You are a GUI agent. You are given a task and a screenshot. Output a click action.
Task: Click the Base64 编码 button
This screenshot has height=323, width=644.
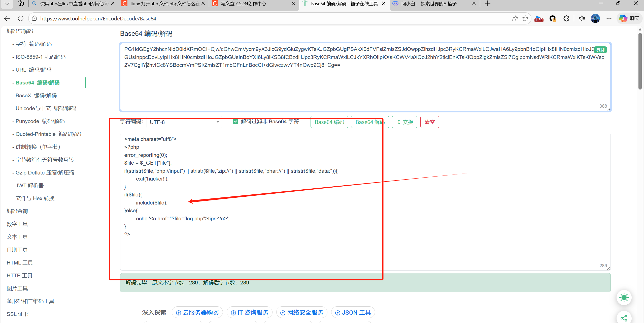click(x=329, y=122)
